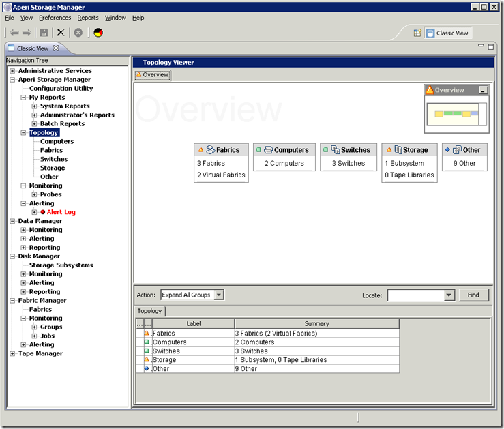Select the Overview tab in Topology Viewer

point(153,75)
